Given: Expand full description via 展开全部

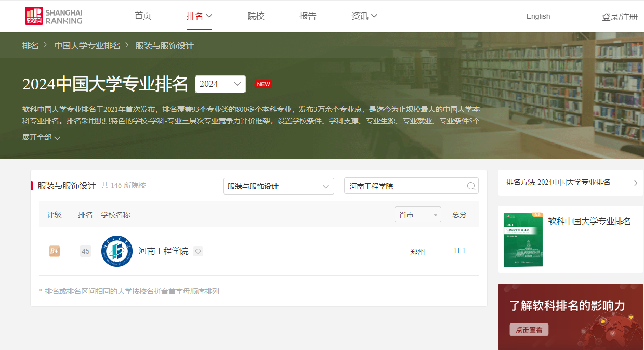Looking at the screenshot, I should [x=41, y=138].
